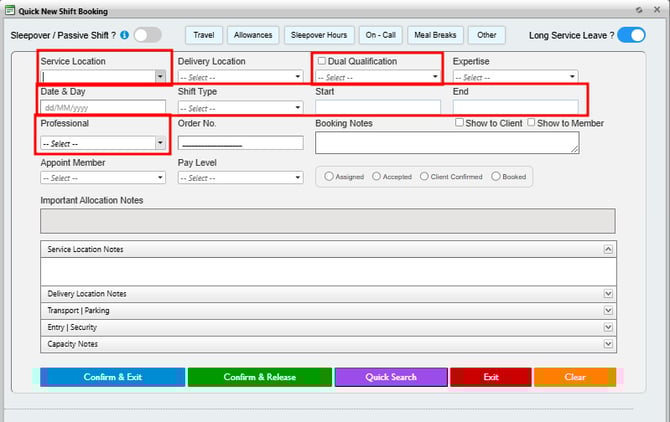670x422 pixels.
Task: Turn off the Long Service Leave toggle
Action: point(631,35)
